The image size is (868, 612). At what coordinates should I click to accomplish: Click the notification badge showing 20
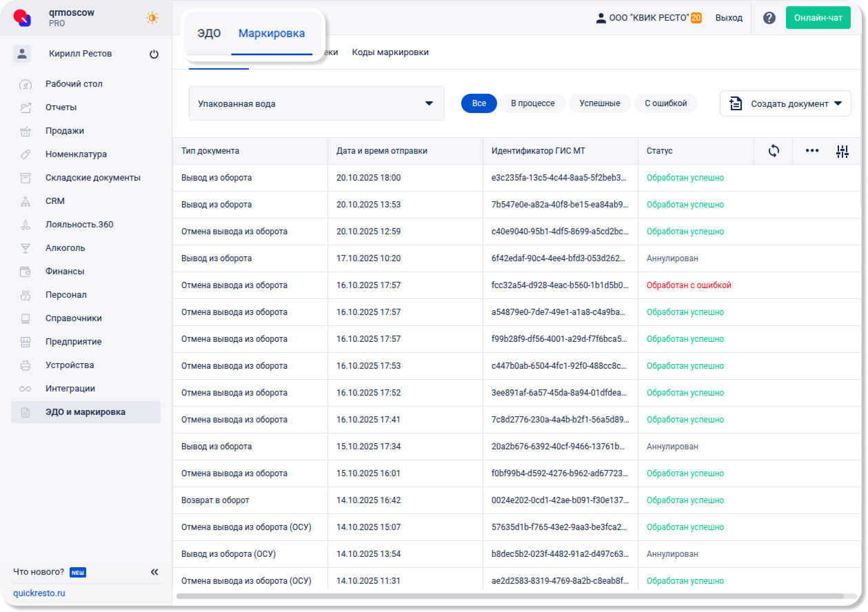(x=696, y=18)
